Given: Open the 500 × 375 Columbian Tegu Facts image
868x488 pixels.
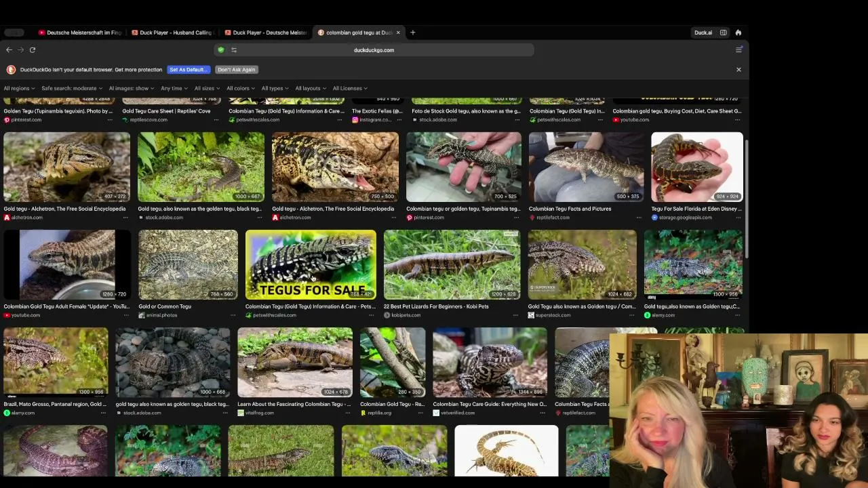Looking at the screenshot, I should pyautogui.click(x=586, y=167).
